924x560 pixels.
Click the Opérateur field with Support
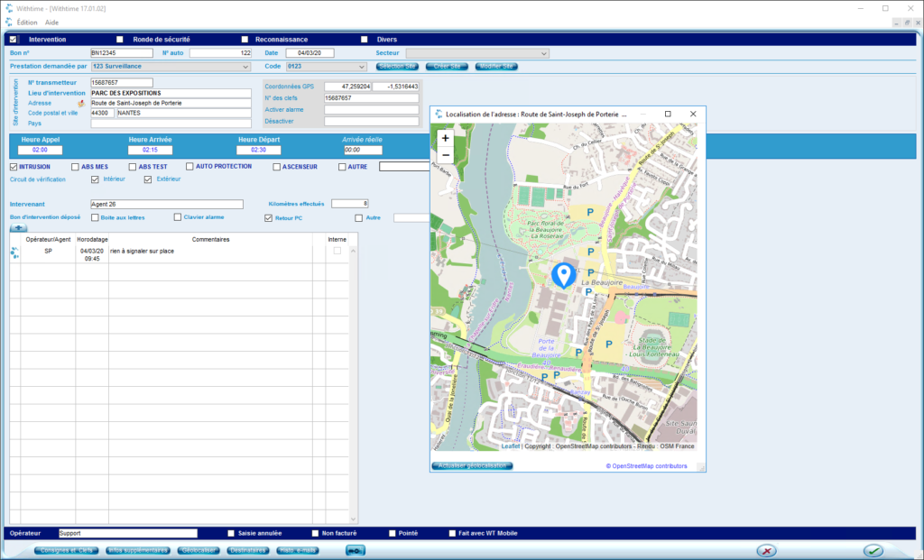[x=128, y=533]
